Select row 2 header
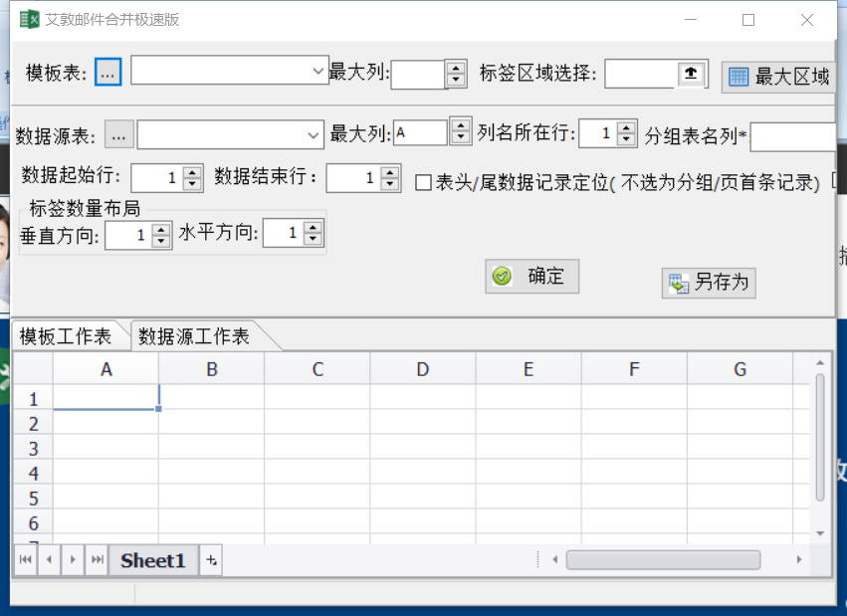847x616 pixels. [x=34, y=424]
